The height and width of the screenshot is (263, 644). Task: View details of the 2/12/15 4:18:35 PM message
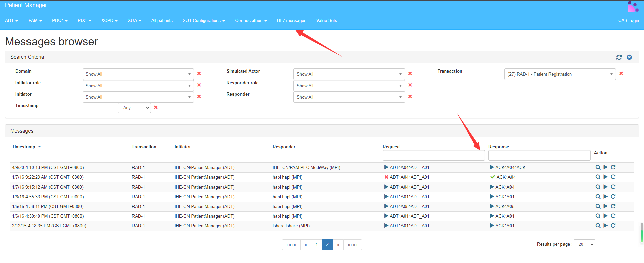pos(598,226)
